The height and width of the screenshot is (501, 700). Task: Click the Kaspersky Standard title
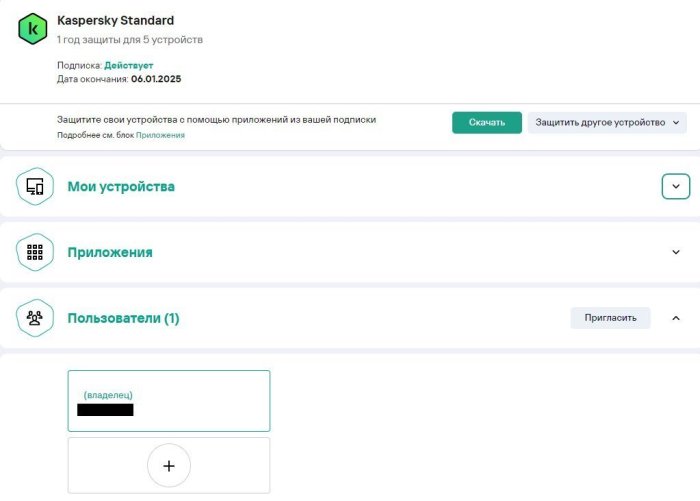[x=115, y=20]
